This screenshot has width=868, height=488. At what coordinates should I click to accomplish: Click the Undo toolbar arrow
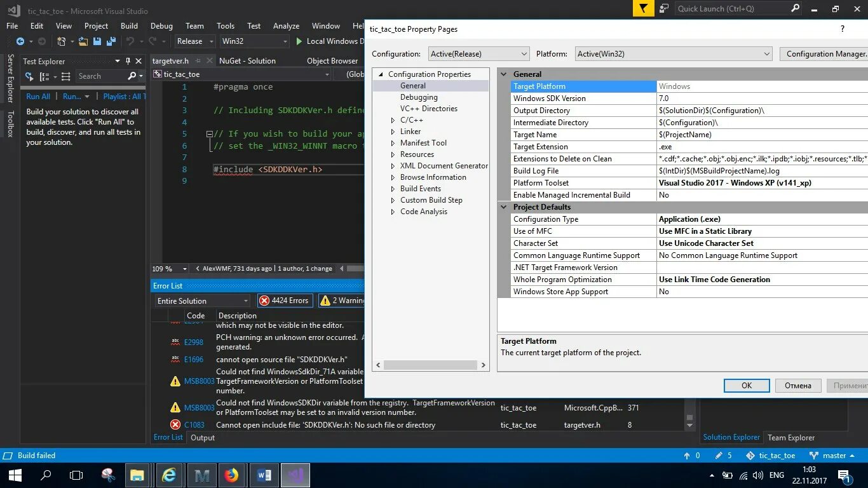coord(130,41)
